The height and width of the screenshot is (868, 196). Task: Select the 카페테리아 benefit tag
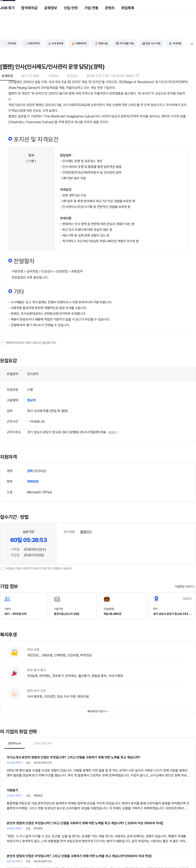pyautogui.click(x=79, y=44)
